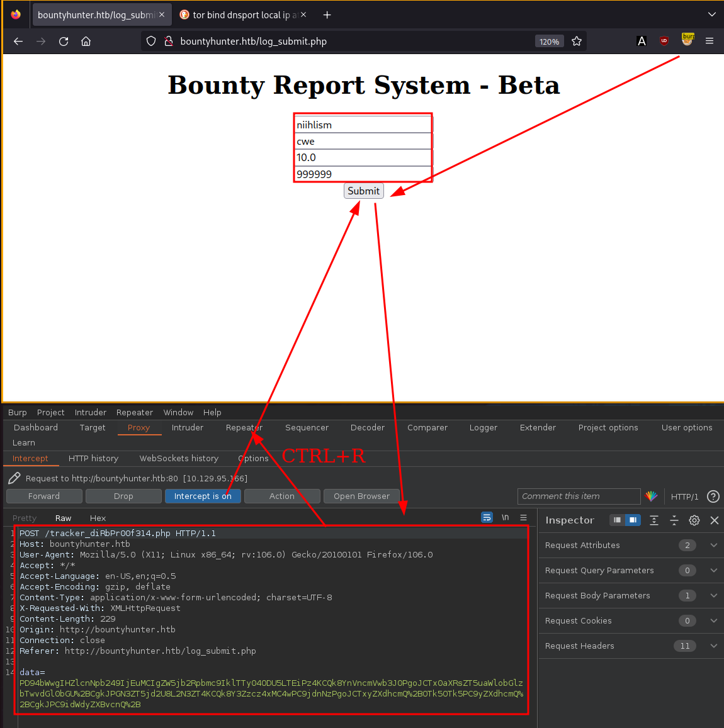Switch to the Target tab
Screen dimensions: 724x728
[x=93, y=428]
